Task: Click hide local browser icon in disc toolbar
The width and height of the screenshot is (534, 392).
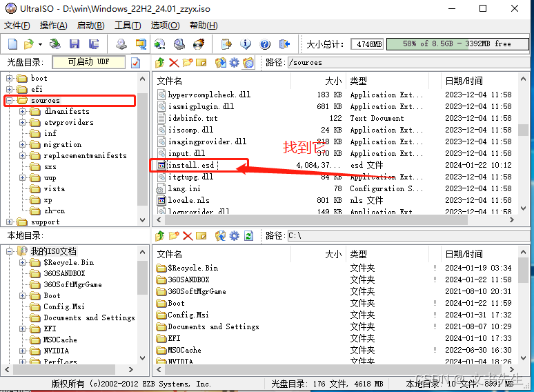Action: tap(248, 63)
